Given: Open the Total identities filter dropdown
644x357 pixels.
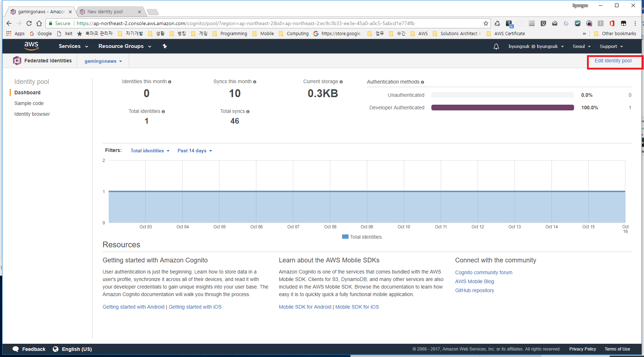Looking at the screenshot, I should [x=150, y=151].
